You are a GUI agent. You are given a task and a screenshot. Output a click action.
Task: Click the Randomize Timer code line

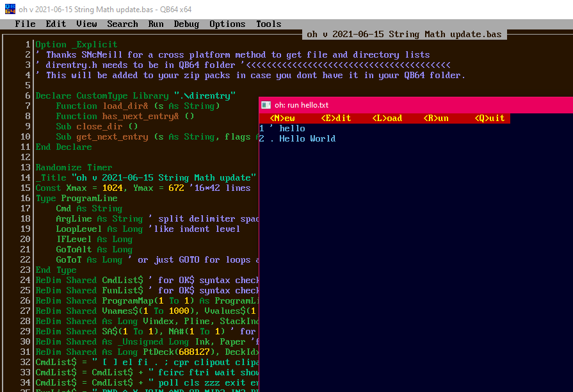pyautogui.click(x=74, y=168)
